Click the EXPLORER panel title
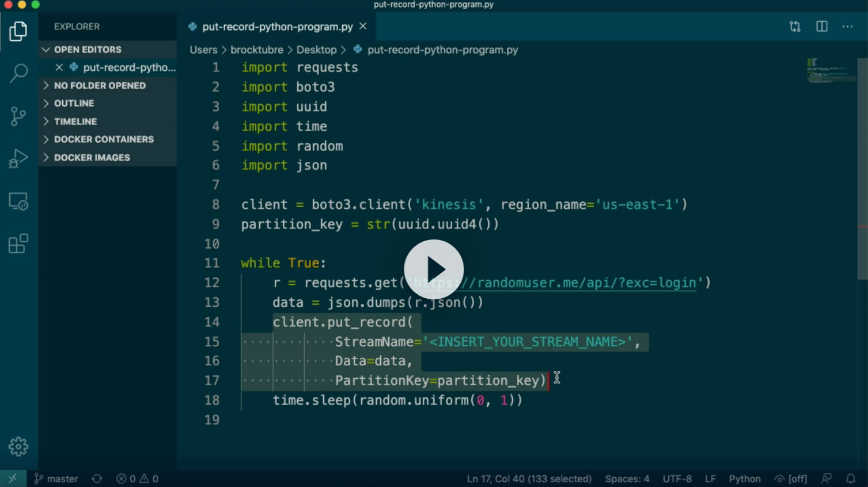 (77, 26)
